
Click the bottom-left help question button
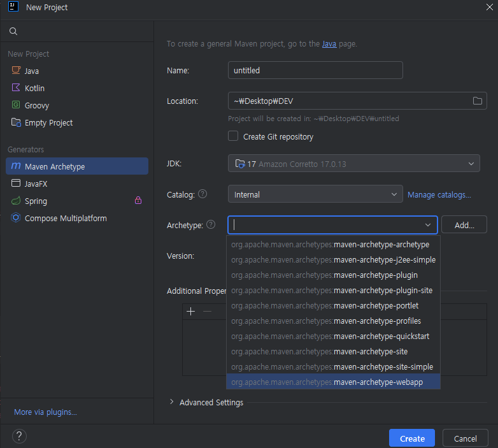pyautogui.click(x=19, y=436)
